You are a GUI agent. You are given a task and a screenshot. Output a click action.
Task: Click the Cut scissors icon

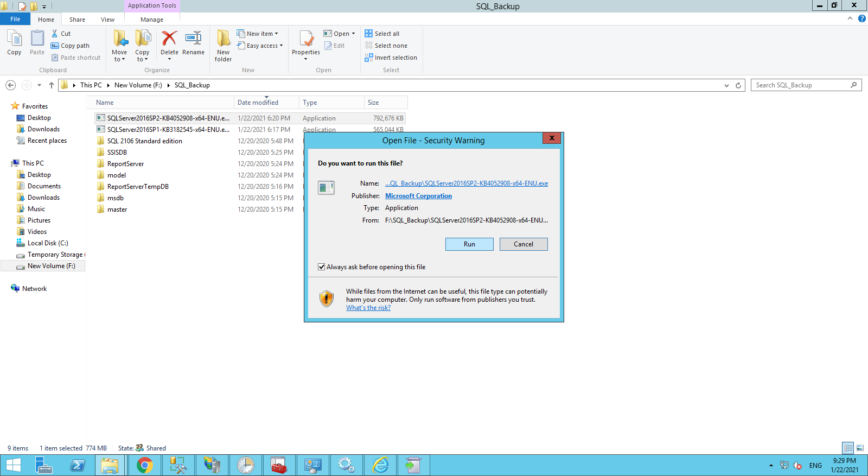coord(54,34)
